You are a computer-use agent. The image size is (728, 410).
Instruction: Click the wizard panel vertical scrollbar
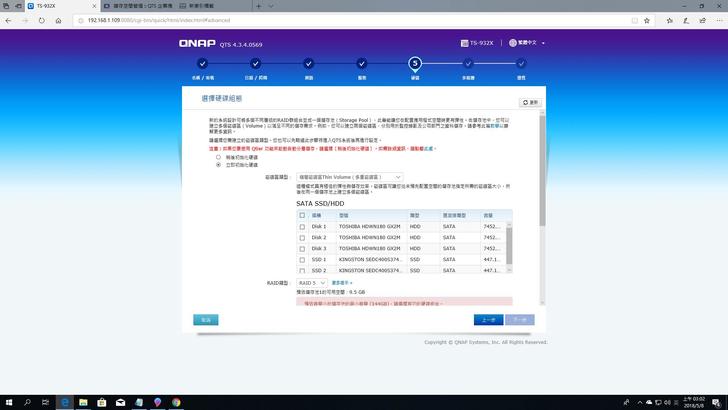click(542, 170)
